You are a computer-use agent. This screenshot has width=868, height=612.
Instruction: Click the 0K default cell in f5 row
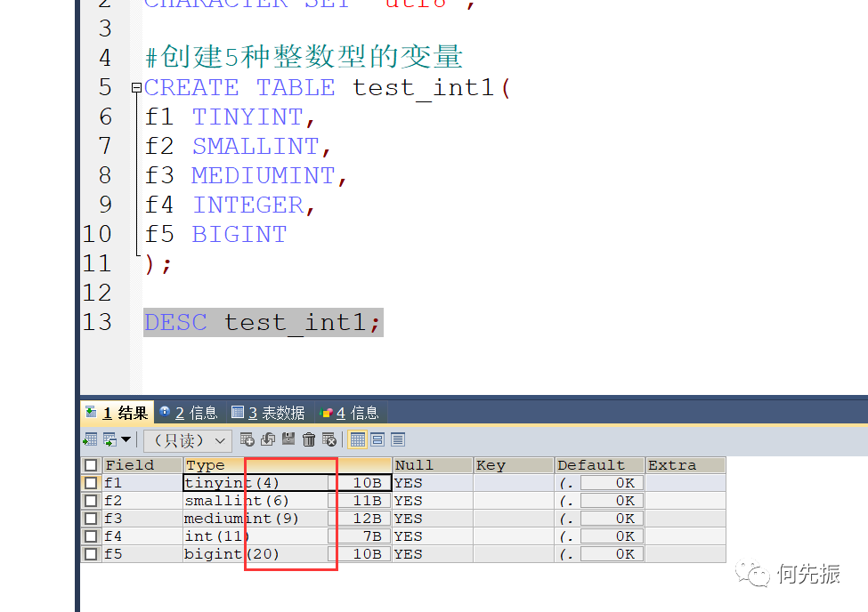point(612,554)
